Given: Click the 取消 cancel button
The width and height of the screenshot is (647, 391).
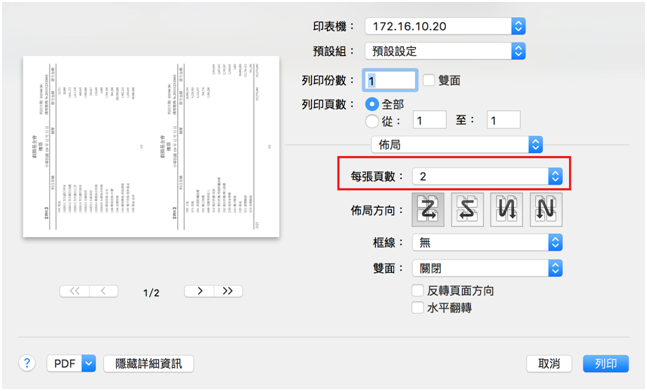Looking at the screenshot, I should pos(549,363).
